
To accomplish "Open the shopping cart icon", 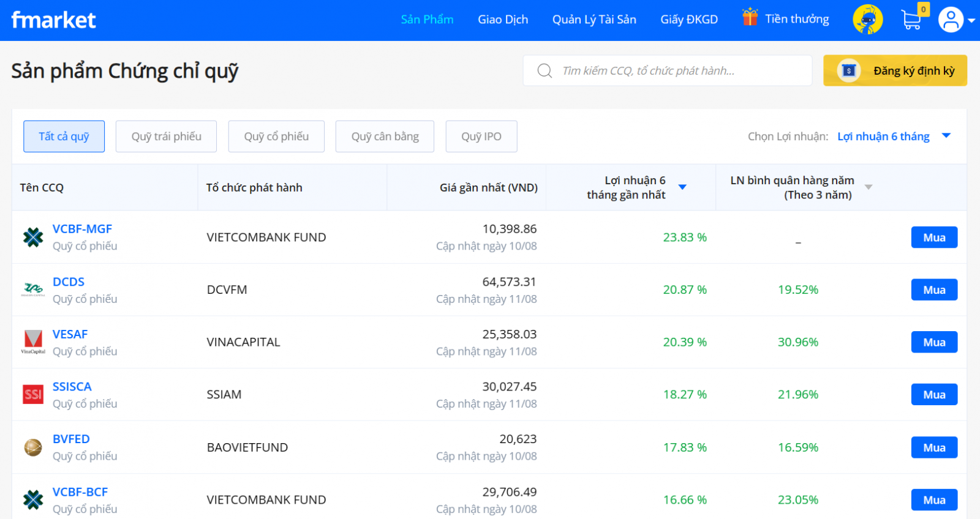I will pyautogui.click(x=911, y=20).
